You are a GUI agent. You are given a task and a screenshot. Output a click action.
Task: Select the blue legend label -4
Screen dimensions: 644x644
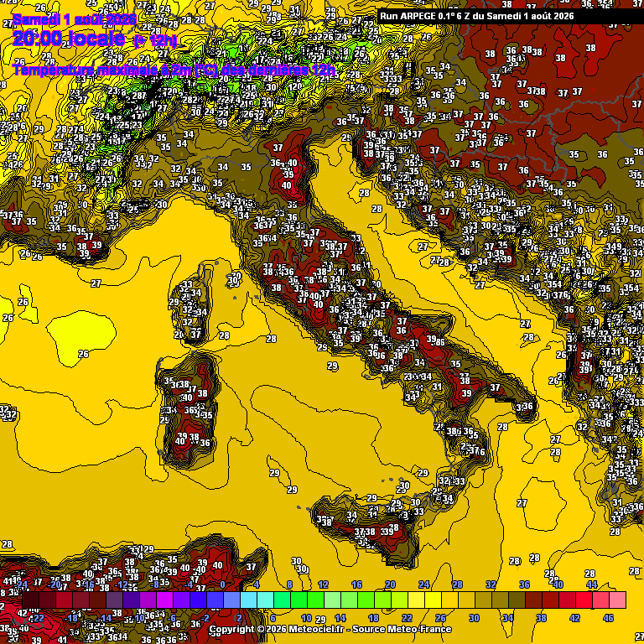pos(188,584)
